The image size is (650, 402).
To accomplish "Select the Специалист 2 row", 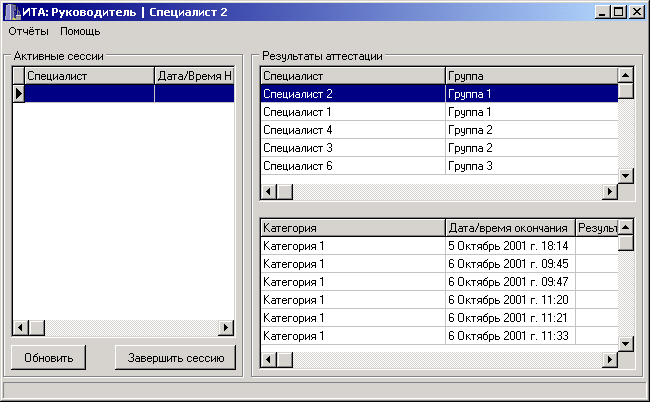I will pos(439,94).
